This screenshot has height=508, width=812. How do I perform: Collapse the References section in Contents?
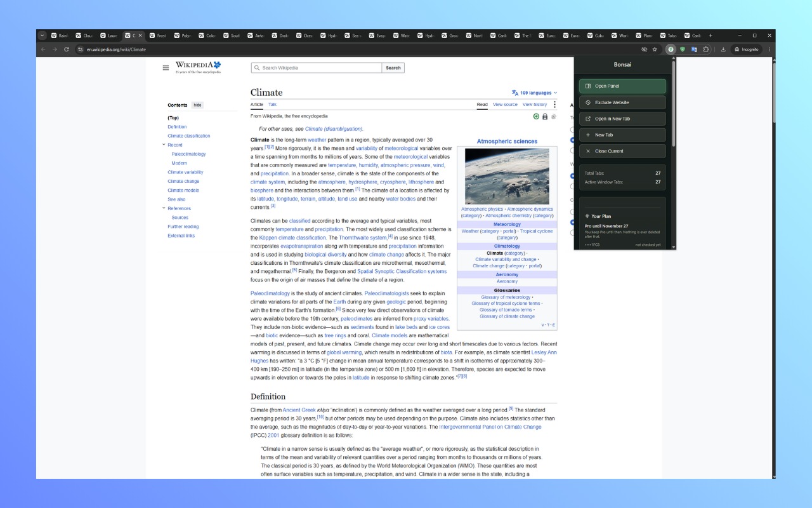(164, 208)
